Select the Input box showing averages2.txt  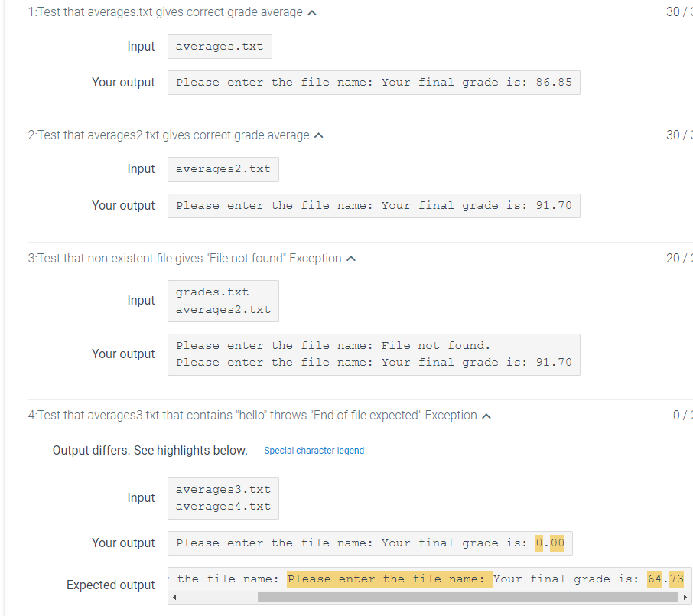click(x=223, y=168)
